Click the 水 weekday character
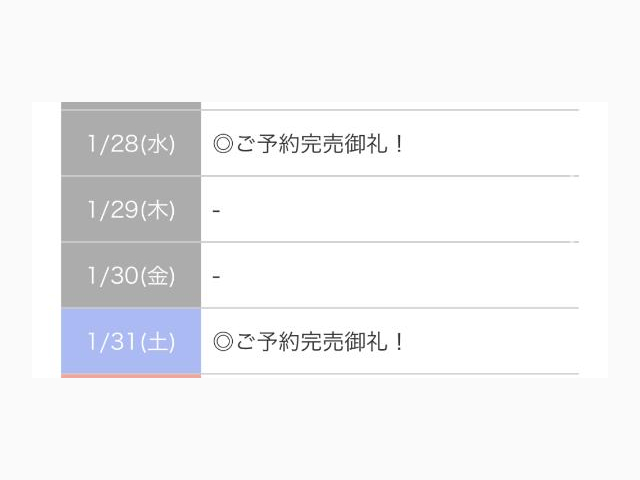This screenshot has height=480, width=640. point(158,144)
